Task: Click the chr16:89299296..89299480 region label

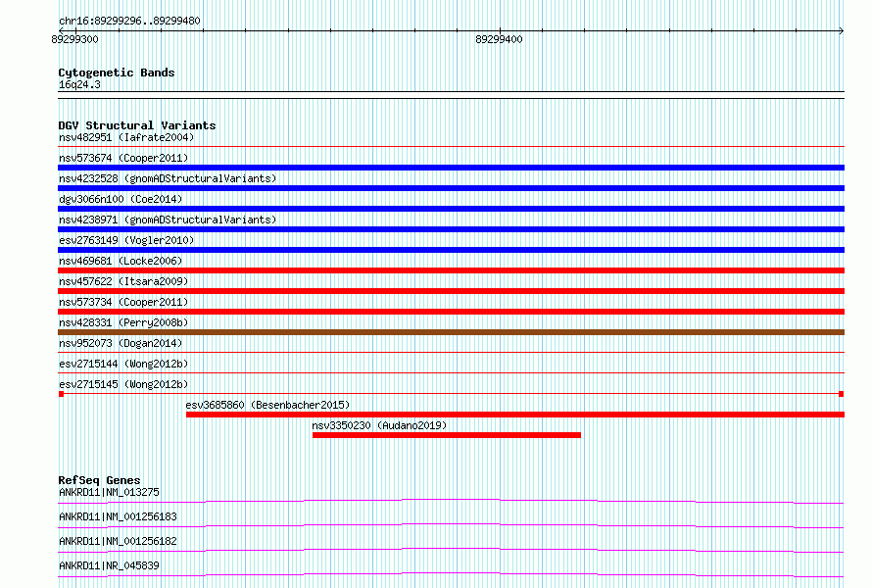Action: click(x=129, y=21)
